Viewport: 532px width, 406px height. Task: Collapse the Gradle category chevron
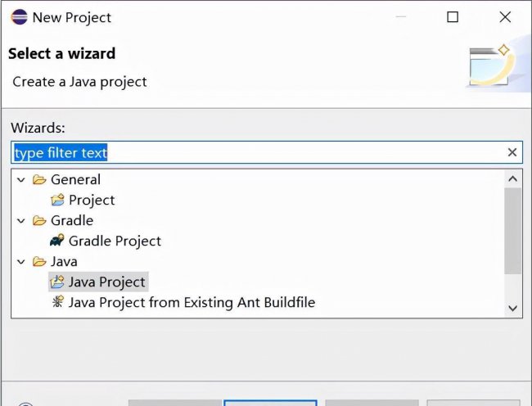coord(21,221)
